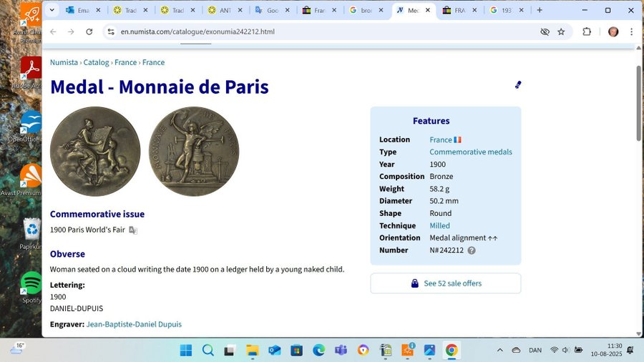
Task: Open Microsoft Edge from the taskbar
Action: pyautogui.click(x=318, y=351)
